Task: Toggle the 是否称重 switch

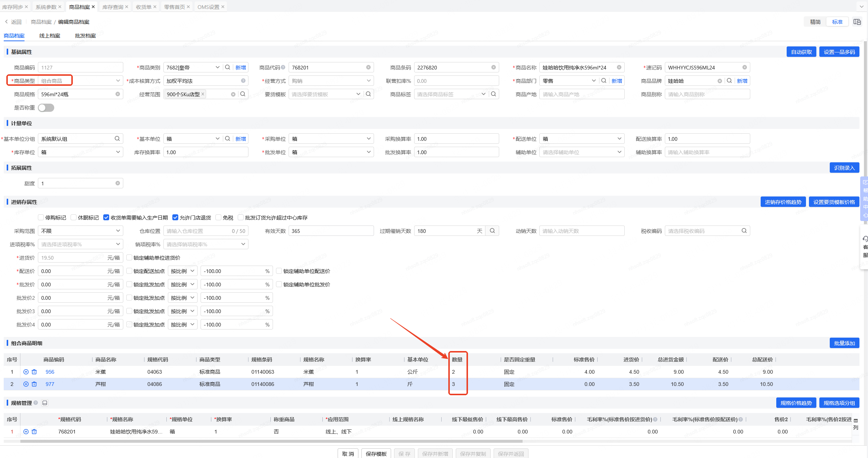Action: point(46,108)
